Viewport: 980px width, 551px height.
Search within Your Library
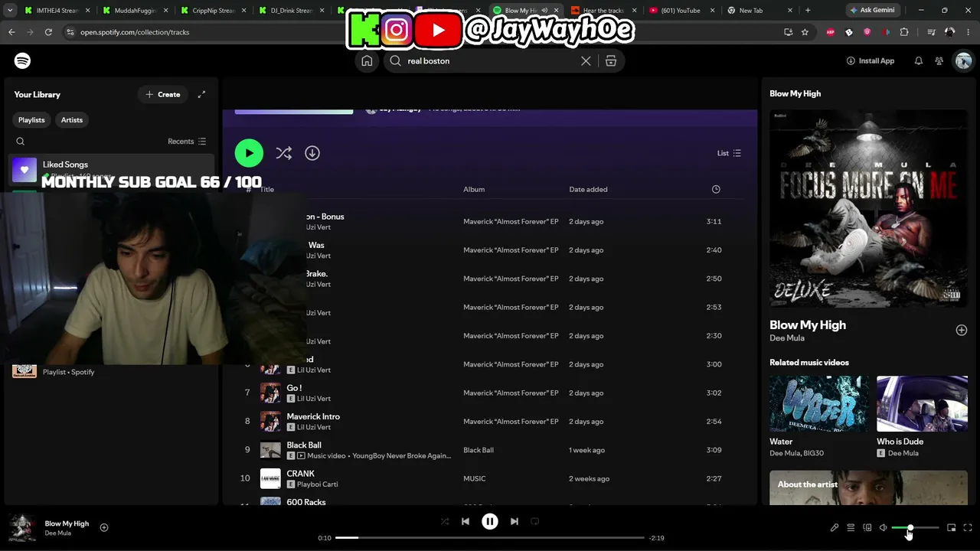point(21,142)
